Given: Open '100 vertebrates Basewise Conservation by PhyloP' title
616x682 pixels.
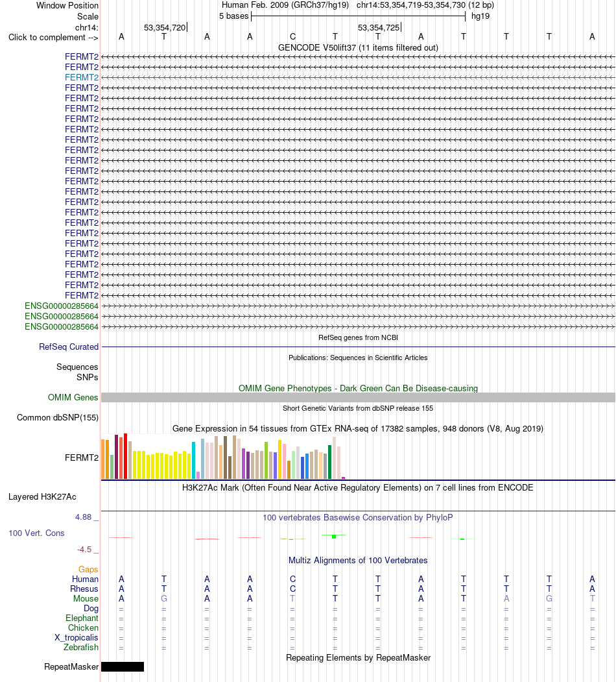Looking at the screenshot, I should tap(358, 518).
